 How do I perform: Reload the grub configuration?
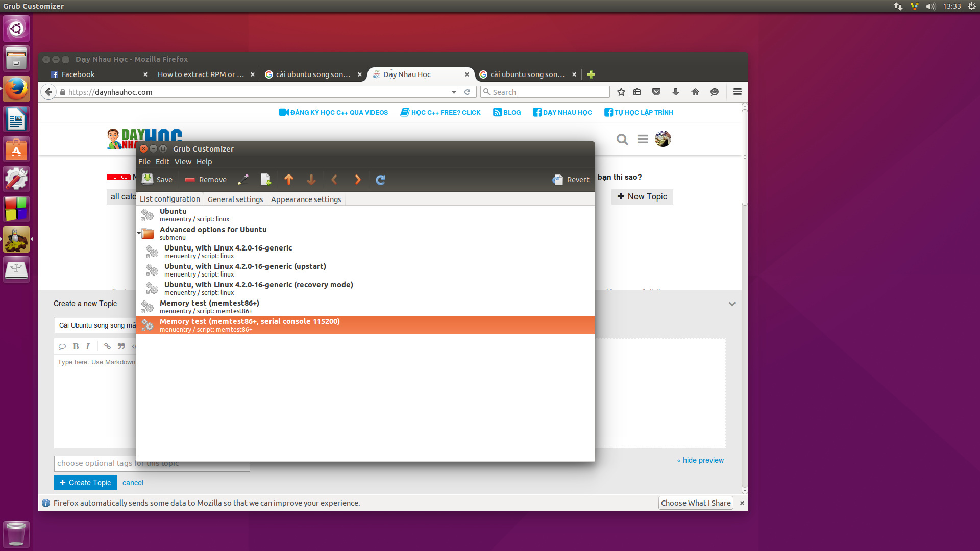(x=380, y=179)
